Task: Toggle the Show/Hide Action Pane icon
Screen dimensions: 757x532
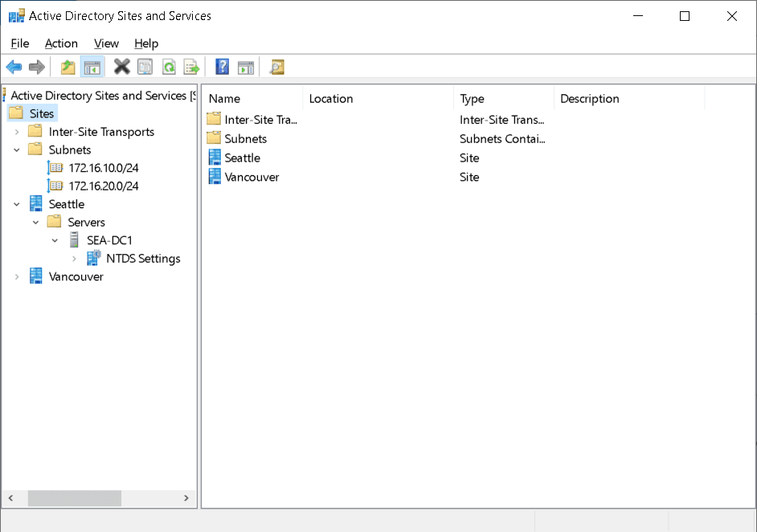Action: click(x=246, y=67)
